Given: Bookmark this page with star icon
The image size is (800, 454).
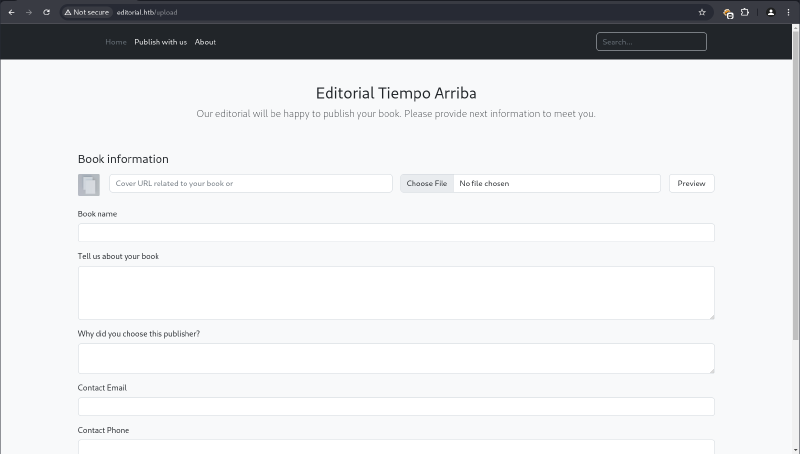Looking at the screenshot, I should (702, 12).
